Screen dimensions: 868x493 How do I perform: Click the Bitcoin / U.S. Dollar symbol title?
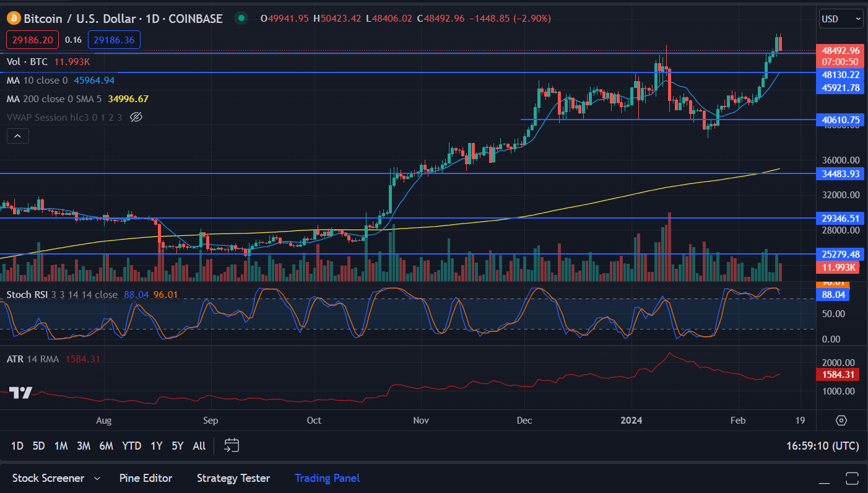pos(123,19)
